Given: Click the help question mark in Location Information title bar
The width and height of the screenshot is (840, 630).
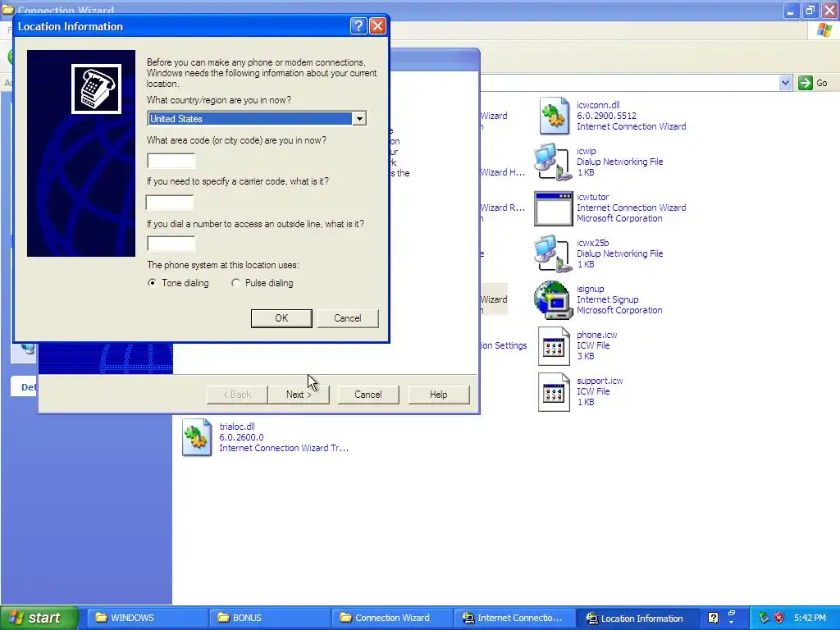Looking at the screenshot, I should [x=358, y=25].
